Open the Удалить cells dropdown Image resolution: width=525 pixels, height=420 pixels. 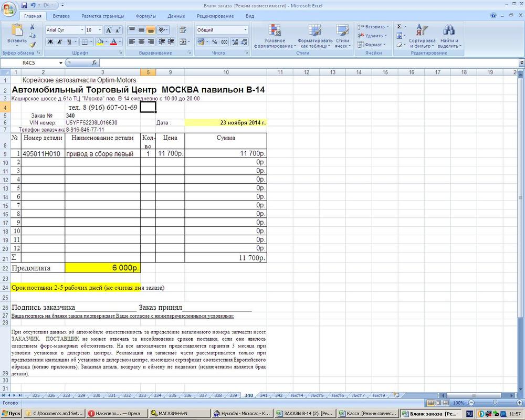click(x=372, y=36)
